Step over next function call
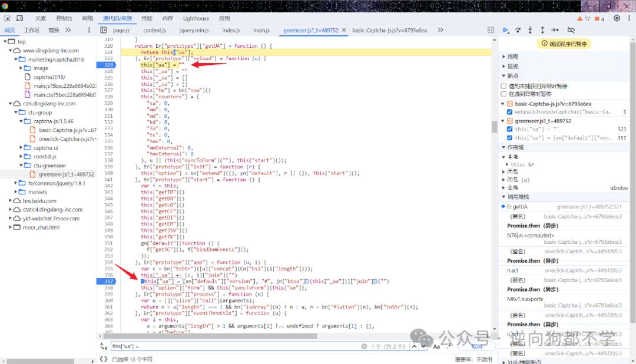The image size is (636, 364). pos(518,30)
